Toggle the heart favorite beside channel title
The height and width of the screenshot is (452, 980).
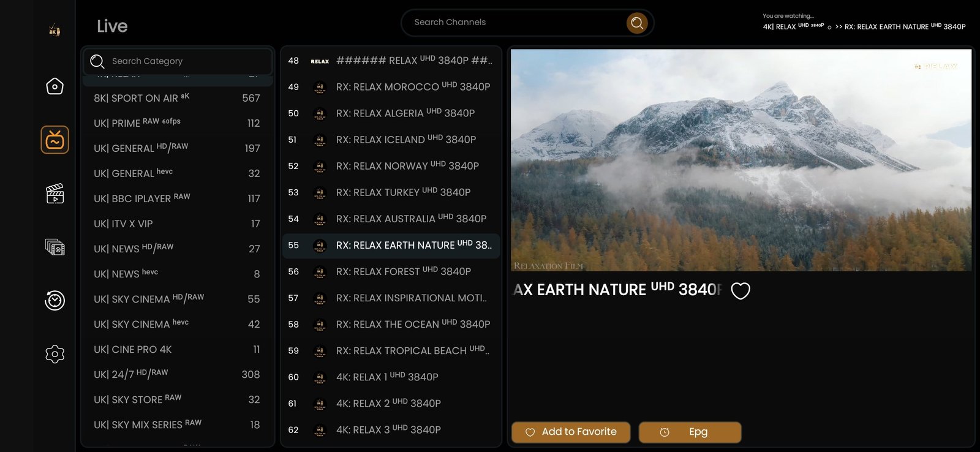(x=740, y=291)
